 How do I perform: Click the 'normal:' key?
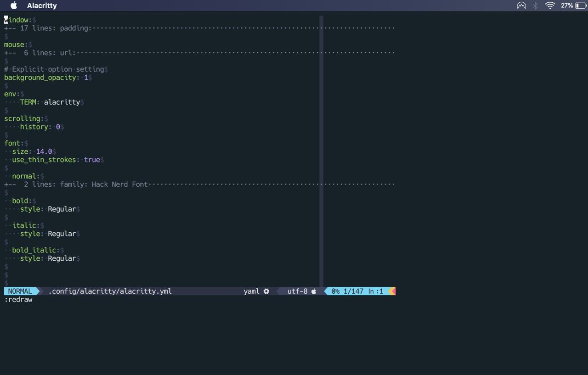[x=26, y=176]
